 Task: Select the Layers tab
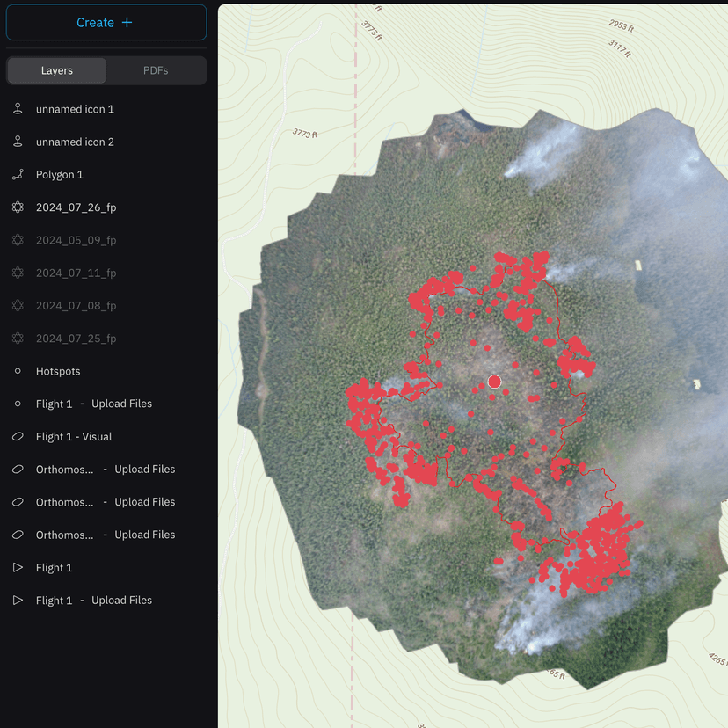(x=57, y=70)
